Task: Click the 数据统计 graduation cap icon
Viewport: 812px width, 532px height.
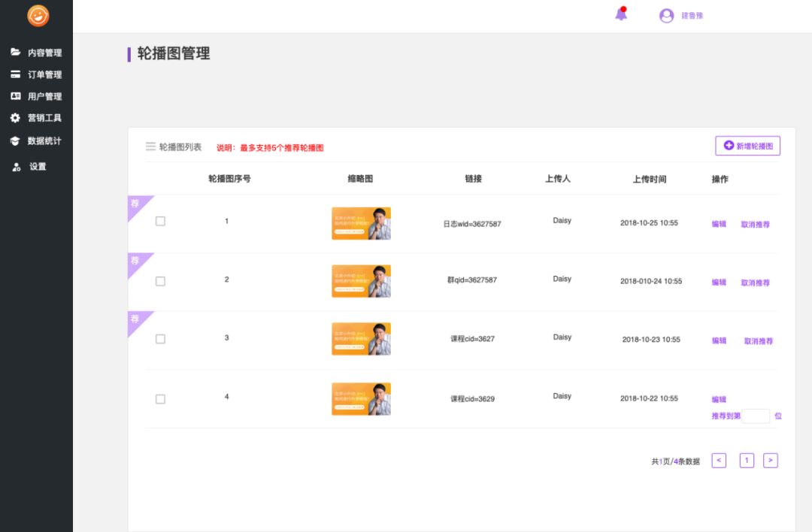Action: pos(15,141)
